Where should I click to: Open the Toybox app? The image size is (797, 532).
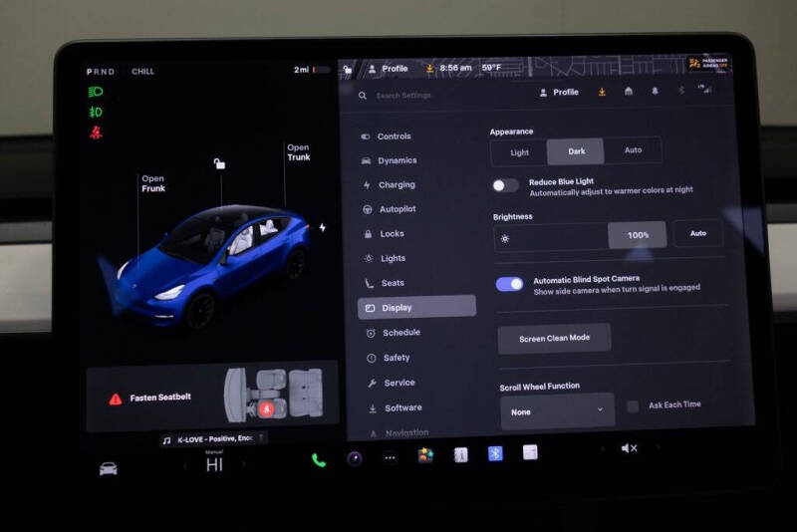(425, 455)
